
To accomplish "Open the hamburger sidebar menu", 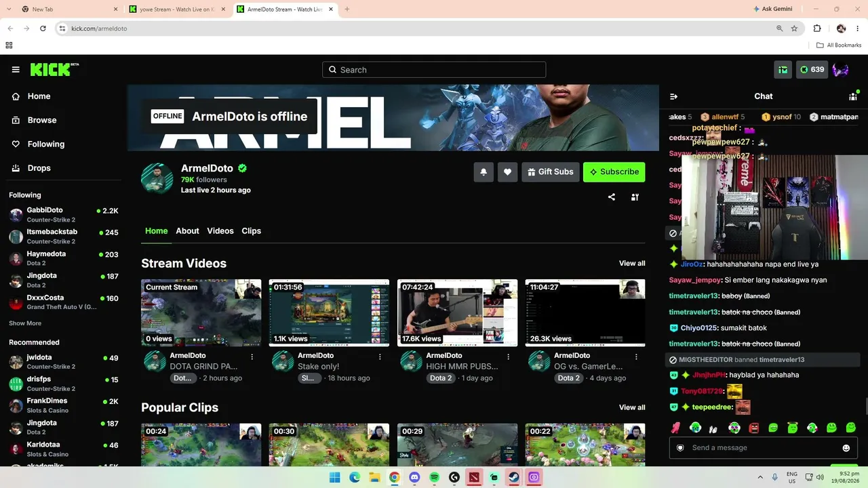I will pyautogui.click(x=16, y=70).
